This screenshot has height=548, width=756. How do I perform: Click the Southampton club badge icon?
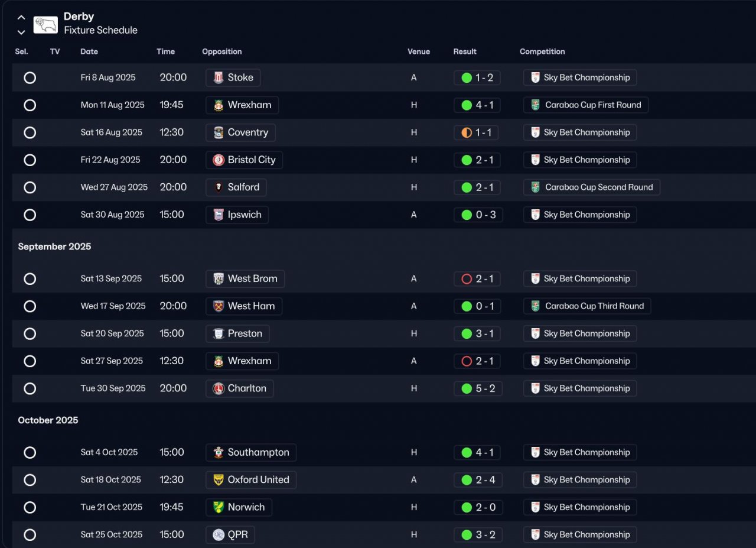pos(219,453)
